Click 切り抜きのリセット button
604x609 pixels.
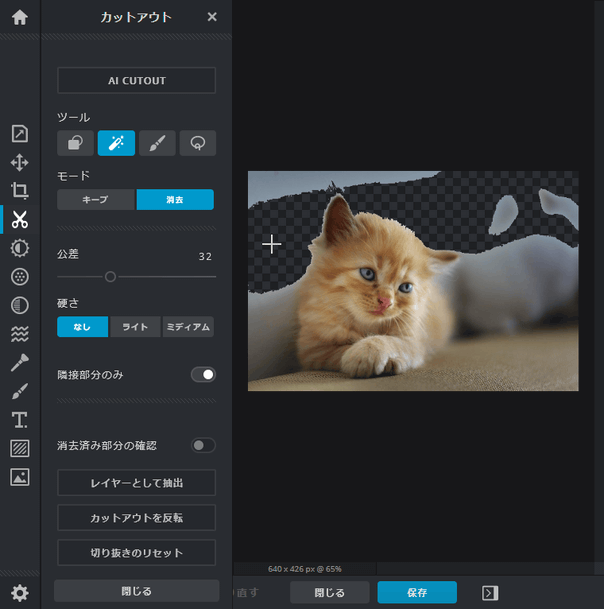(x=136, y=553)
